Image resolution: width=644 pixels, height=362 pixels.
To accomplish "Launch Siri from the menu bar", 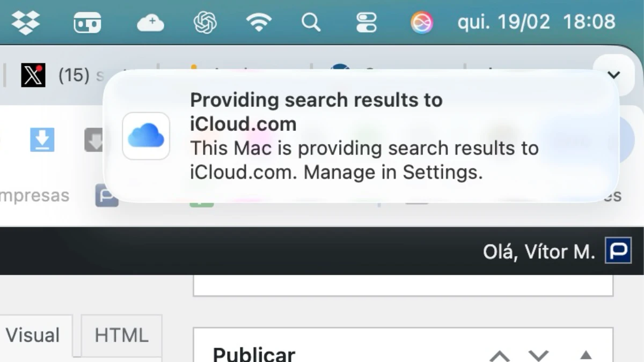I will coord(422,23).
